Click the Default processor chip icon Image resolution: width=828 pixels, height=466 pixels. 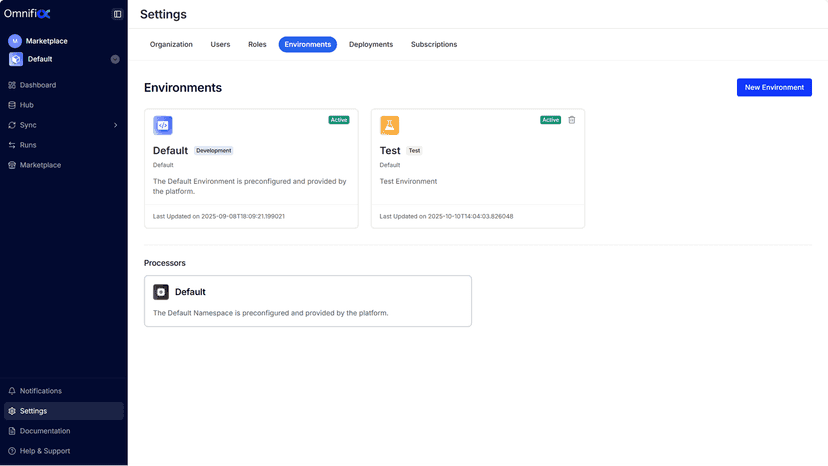click(161, 292)
